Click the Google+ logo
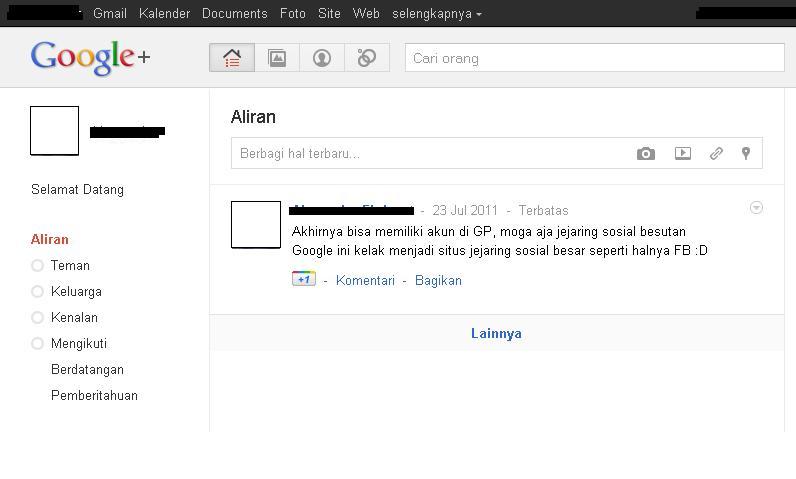 click(x=90, y=57)
